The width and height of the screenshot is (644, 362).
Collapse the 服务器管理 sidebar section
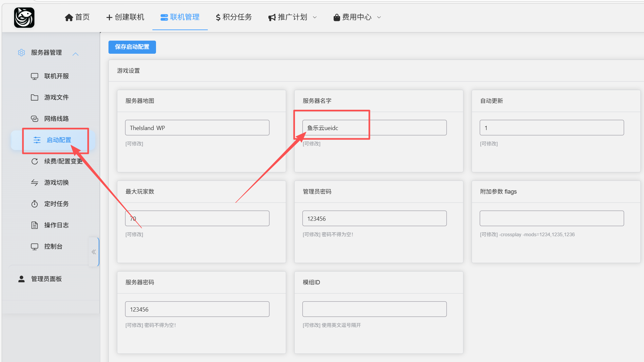click(x=76, y=54)
